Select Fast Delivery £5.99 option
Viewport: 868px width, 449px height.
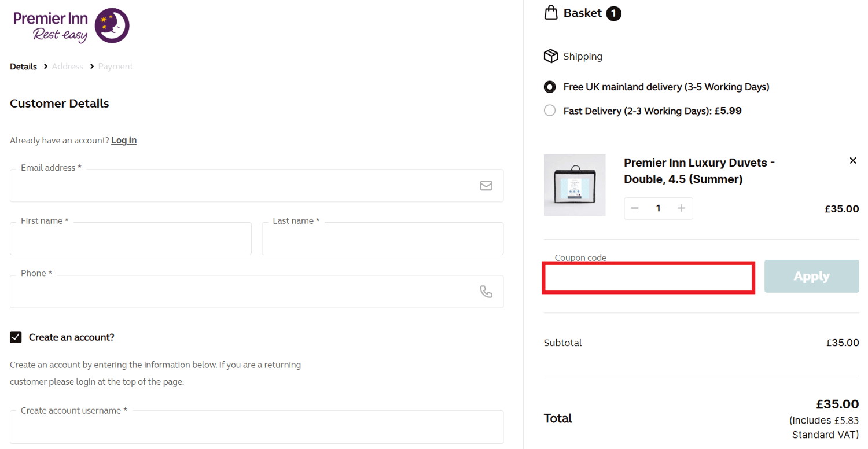point(550,111)
